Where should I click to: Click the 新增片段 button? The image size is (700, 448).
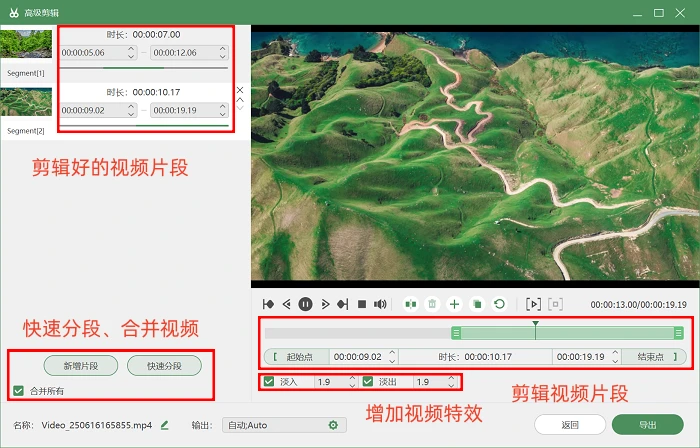pos(81,365)
